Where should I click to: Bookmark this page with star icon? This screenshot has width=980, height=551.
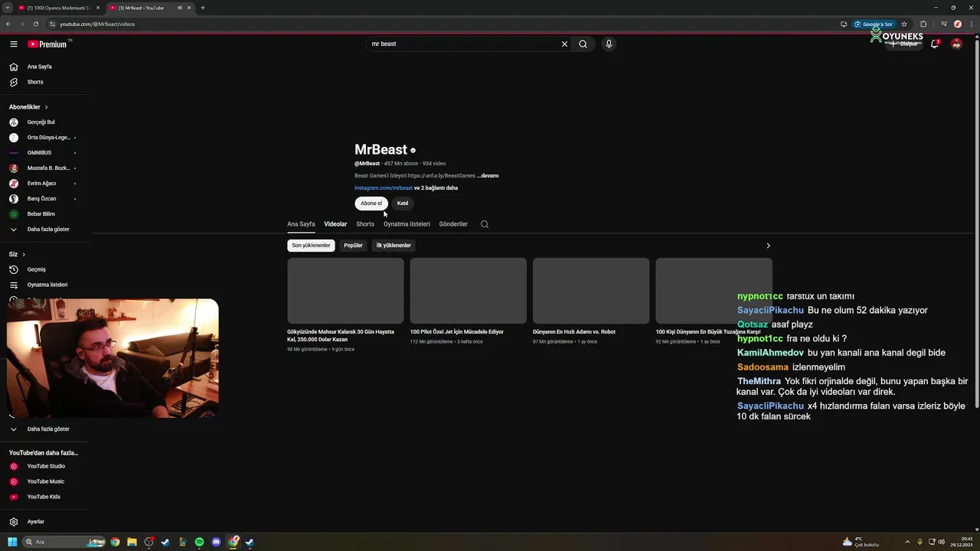(904, 24)
